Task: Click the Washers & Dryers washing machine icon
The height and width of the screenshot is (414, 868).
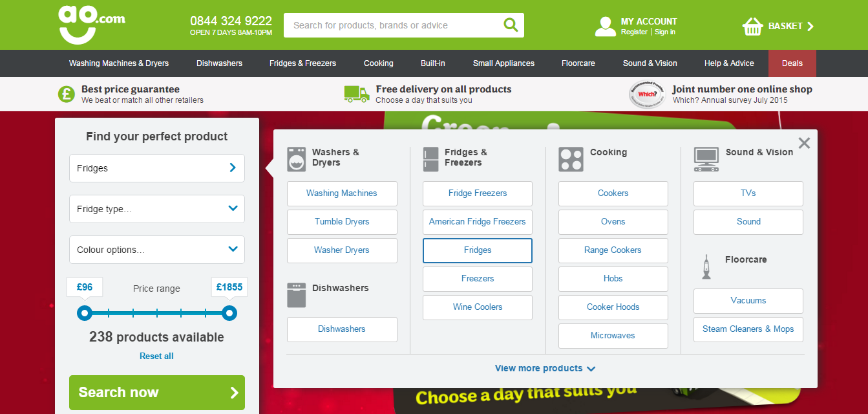Action: click(297, 158)
